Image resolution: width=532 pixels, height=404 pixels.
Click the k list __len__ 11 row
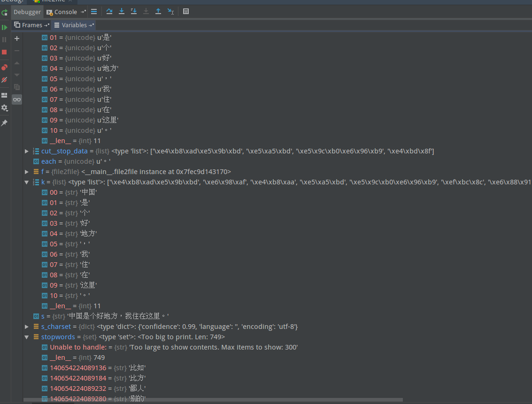(x=71, y=306)
